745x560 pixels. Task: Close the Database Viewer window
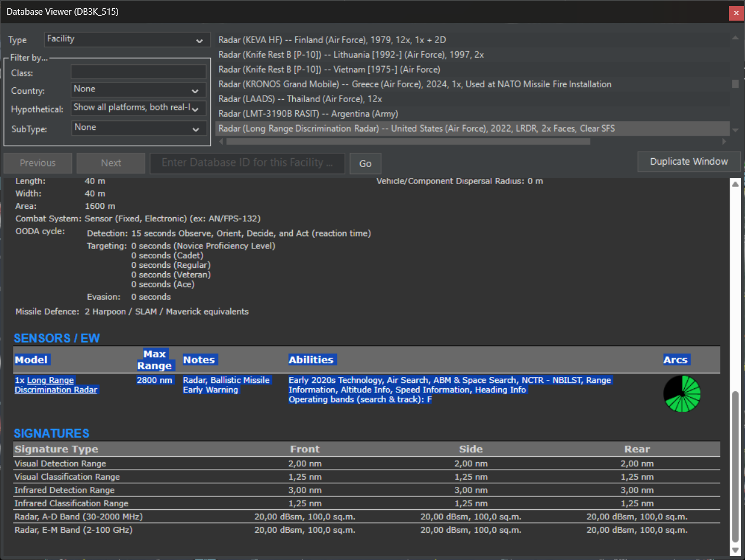[x=736, y=12]
